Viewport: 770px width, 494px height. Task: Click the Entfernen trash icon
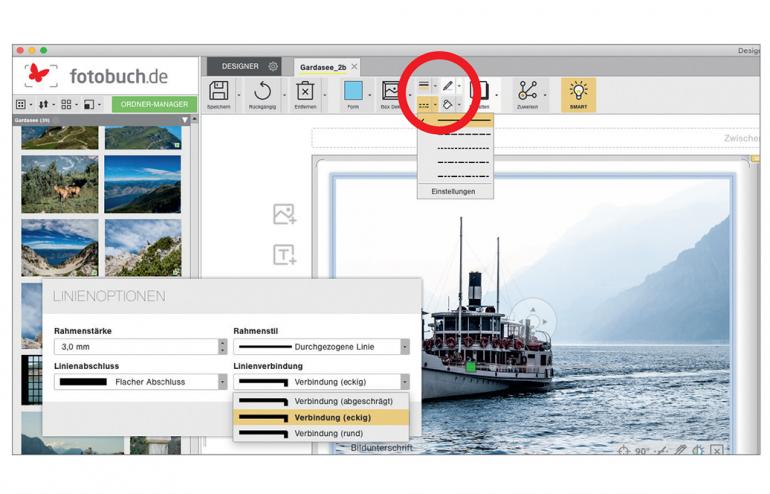click(x=305, y=91)
